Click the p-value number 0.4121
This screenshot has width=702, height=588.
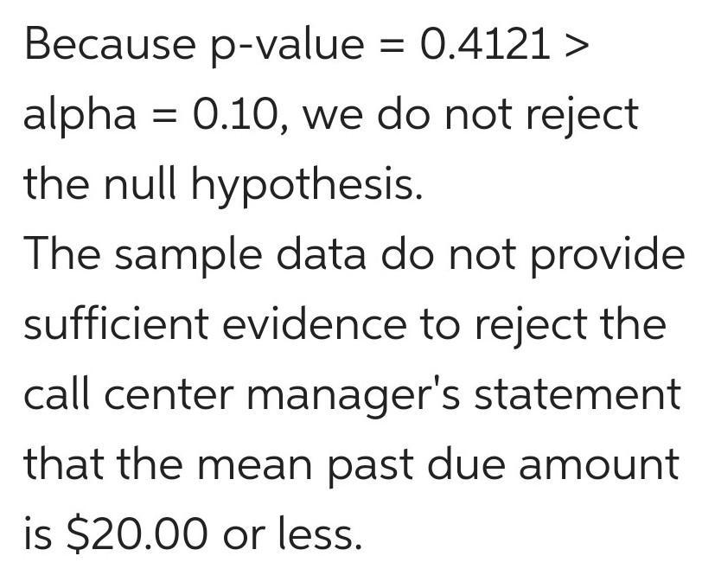click(x=485, y=43)
